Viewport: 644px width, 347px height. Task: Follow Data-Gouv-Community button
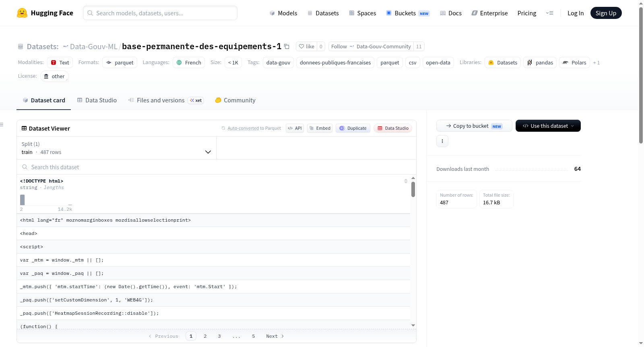371,46
